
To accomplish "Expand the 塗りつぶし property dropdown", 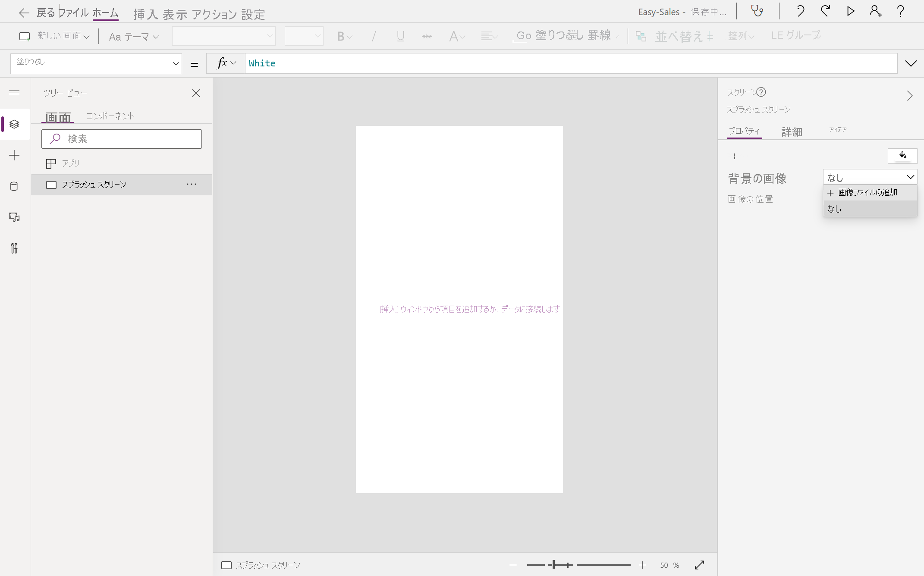I will [x=175, y=63].
